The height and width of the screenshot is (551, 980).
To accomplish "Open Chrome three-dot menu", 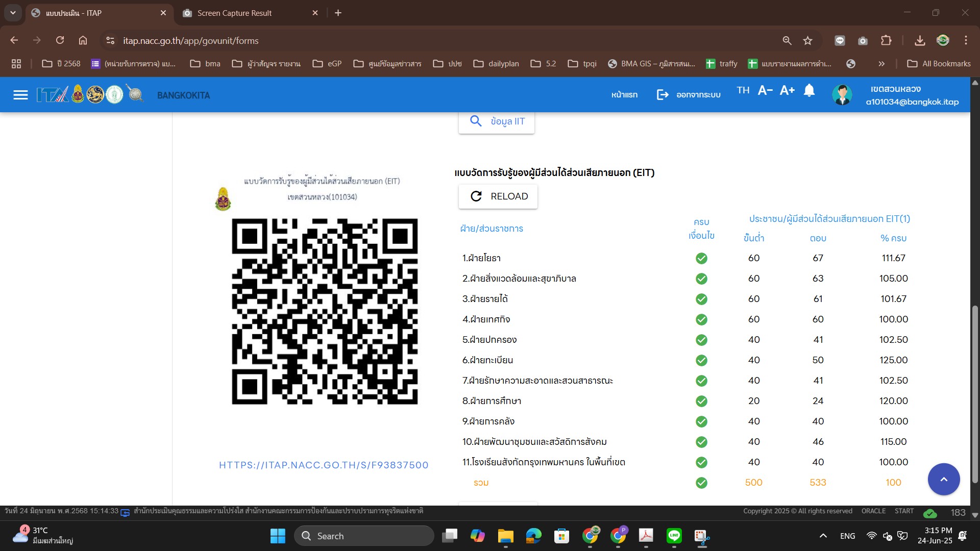I will coord(966,40).
